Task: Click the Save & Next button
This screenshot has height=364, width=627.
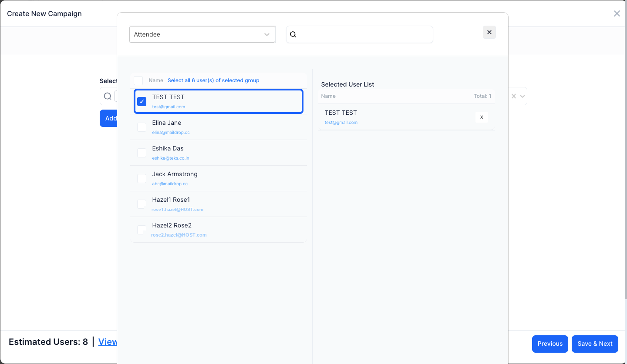Action: point(595,344)
